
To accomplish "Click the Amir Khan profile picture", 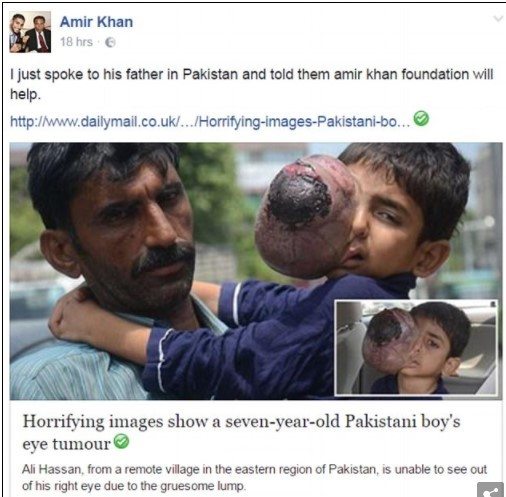I will (x=30, y=32).
